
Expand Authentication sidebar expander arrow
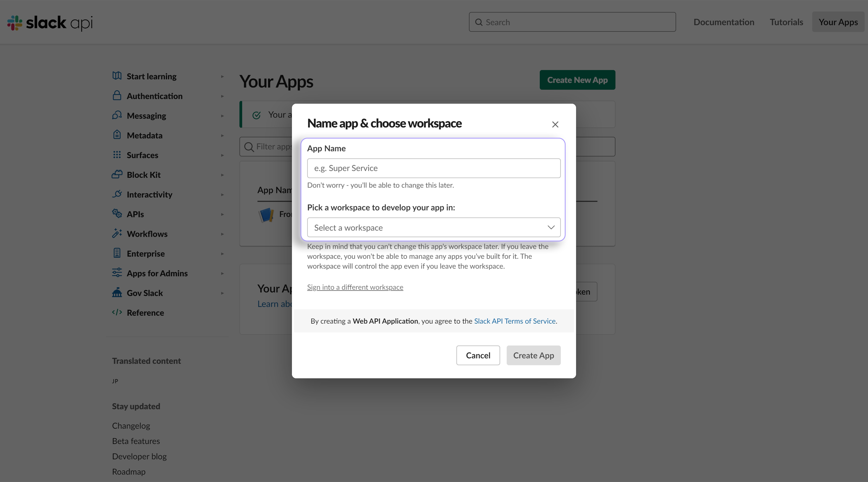[223, 96]
